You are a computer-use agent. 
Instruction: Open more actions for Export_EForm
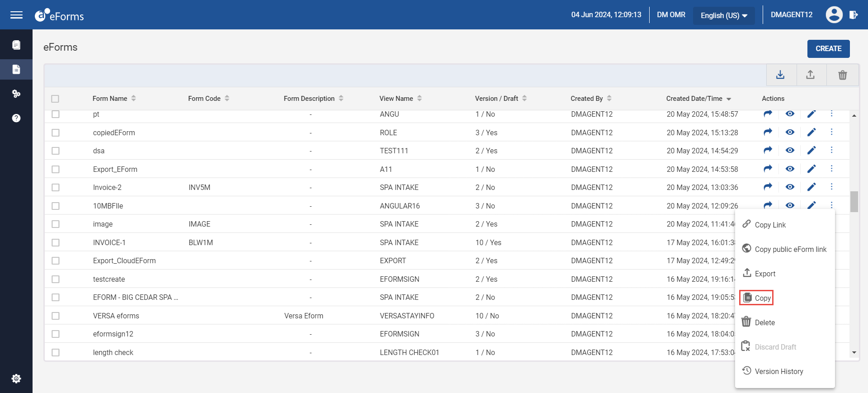pyautogui.click(x=831, y=169)
